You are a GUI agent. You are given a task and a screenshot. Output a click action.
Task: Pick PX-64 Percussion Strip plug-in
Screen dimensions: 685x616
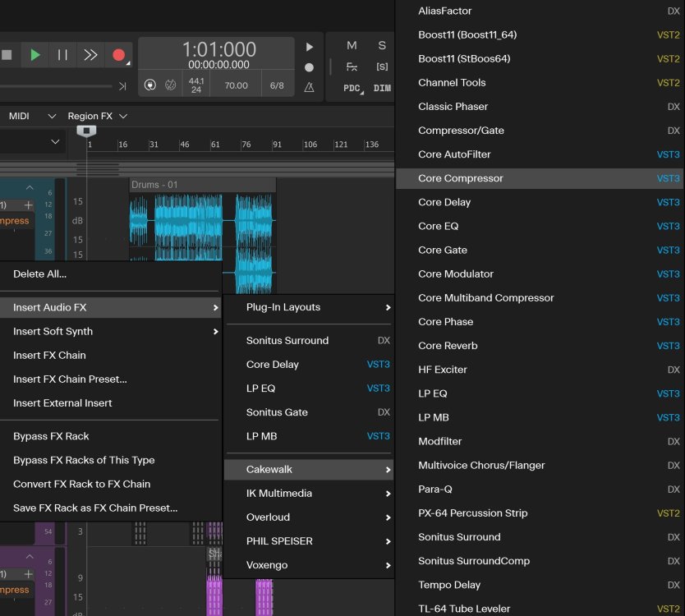540,513
